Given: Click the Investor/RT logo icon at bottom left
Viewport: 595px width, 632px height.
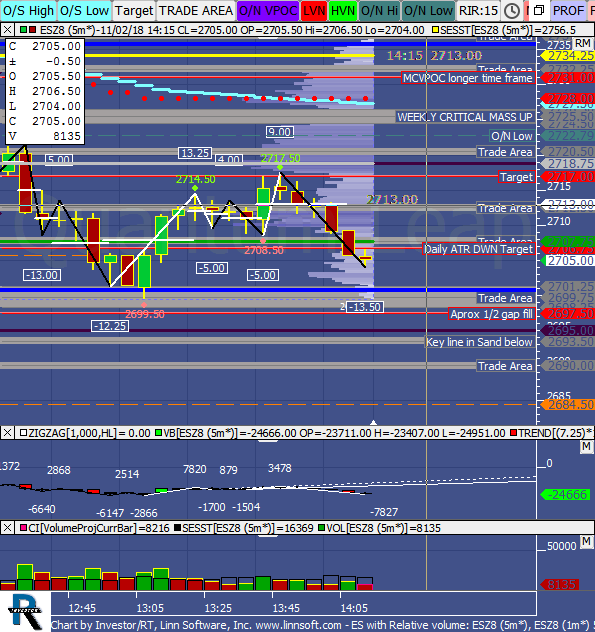Looking at the screenshot, I should tap(25, 611).
